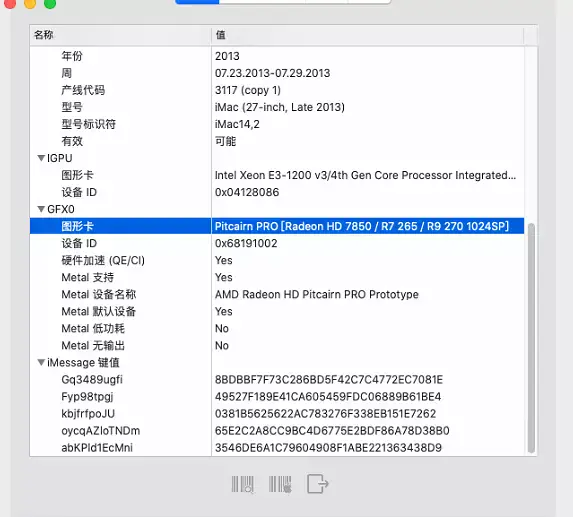Select the 型号 row label
This screenshot has width=573, height=517.
coord(72,107)
